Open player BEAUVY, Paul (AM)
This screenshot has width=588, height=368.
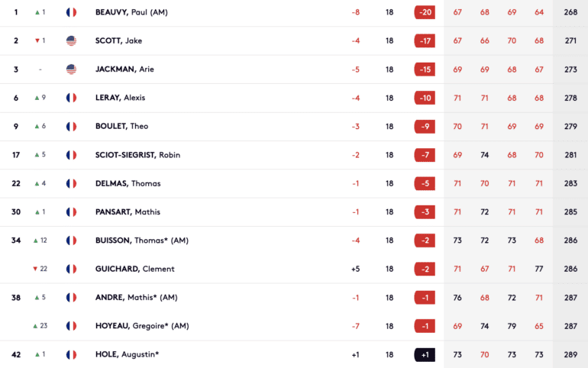pos(131,12)
